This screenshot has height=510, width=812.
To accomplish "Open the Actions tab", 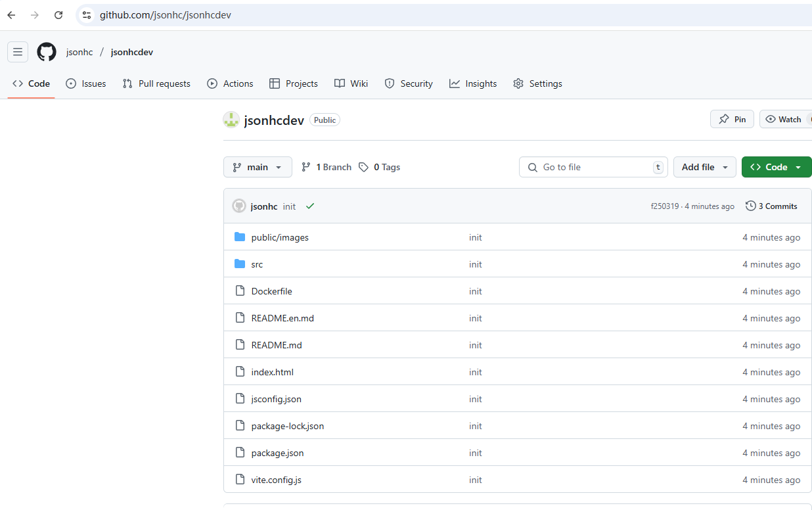I will point(230,83).
